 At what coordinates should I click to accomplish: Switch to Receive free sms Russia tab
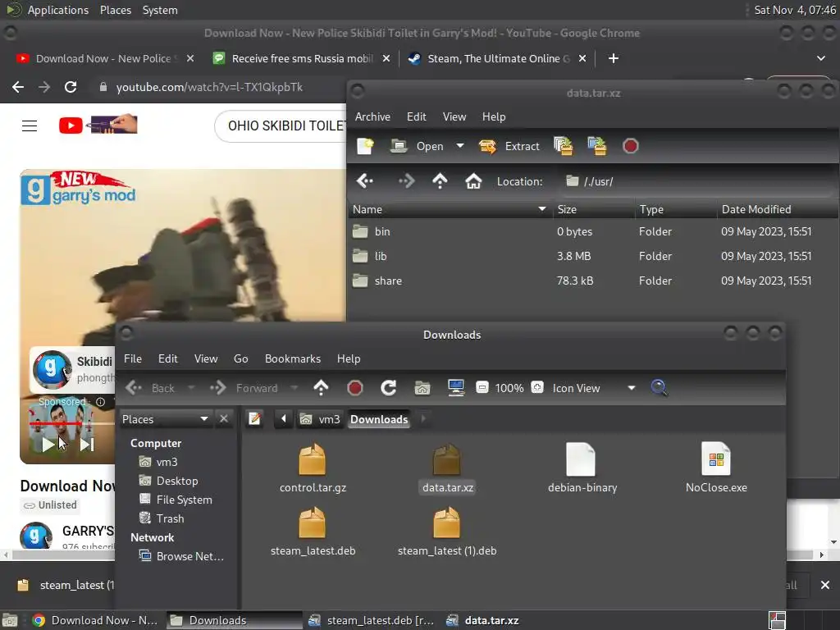pos(301,58)
